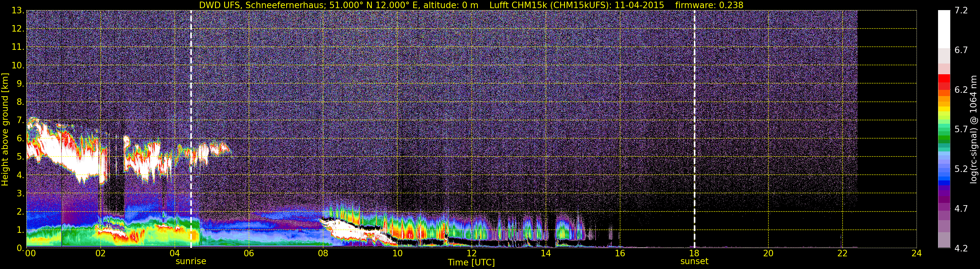Click time axis tick label 14
The width and height of the screenshot is (980, 269).
(545, 254)
